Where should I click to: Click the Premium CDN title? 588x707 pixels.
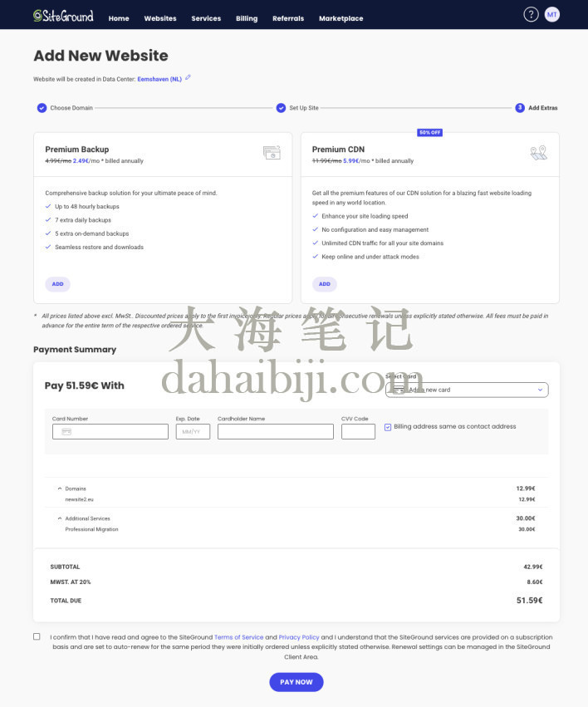pyautogui.click(x=338, y=150)
